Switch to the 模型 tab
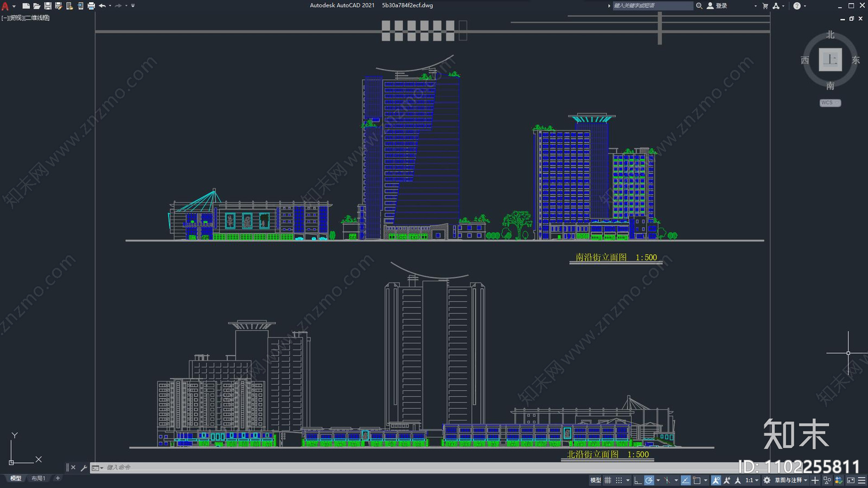This screenshot has height=488, width=868. click(x=16, y=478)
